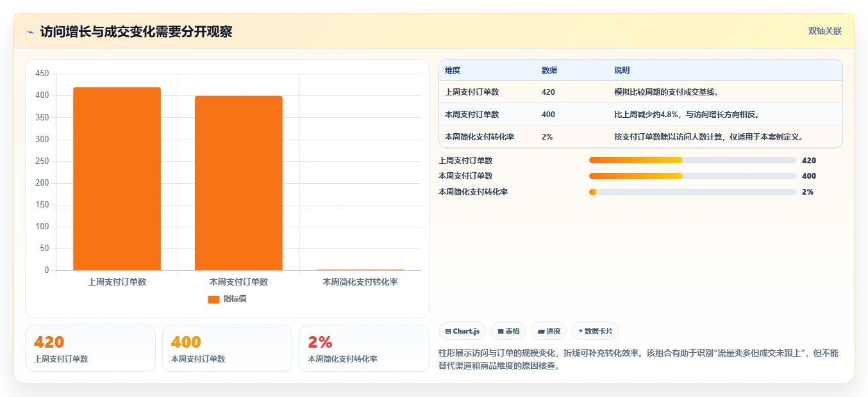This screenshot has height=397, width=868.
Task: Click table value 2%
Action: coord(547,137)
